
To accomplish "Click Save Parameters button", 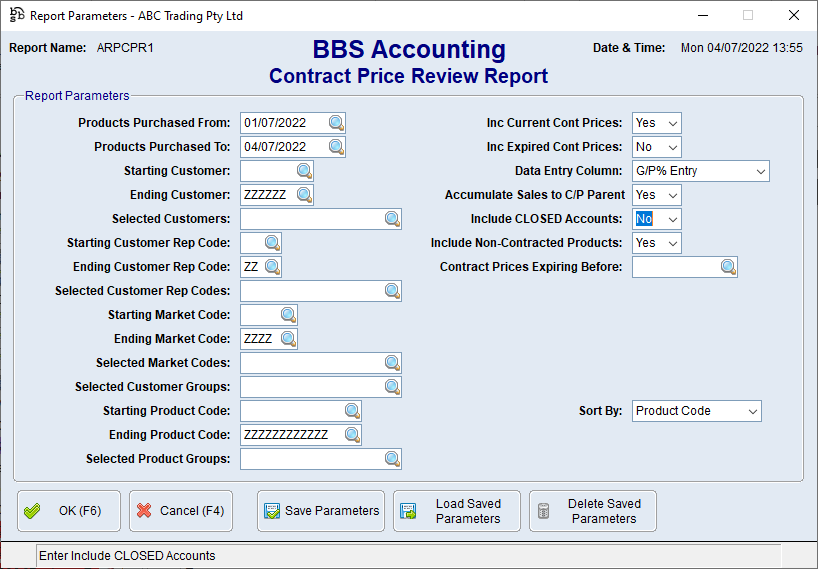I will pos(321,511).
